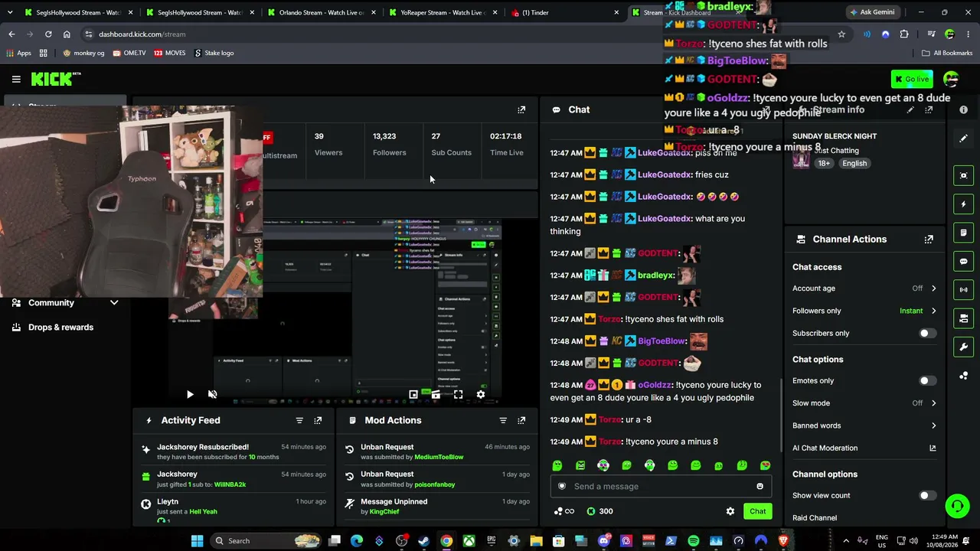
Task: Edit the Stream info
Action: (x=910, y=110)
